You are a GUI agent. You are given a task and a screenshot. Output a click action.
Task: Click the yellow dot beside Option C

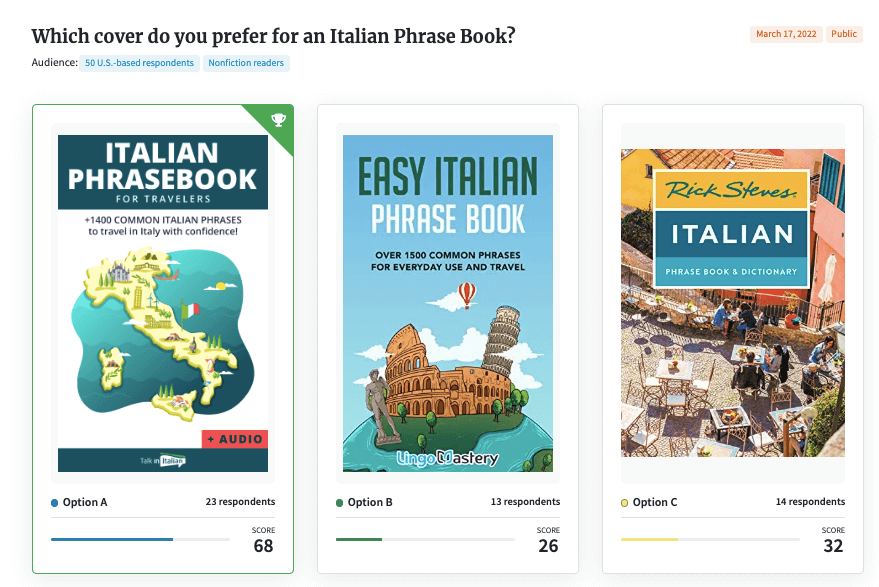[625, 502]
